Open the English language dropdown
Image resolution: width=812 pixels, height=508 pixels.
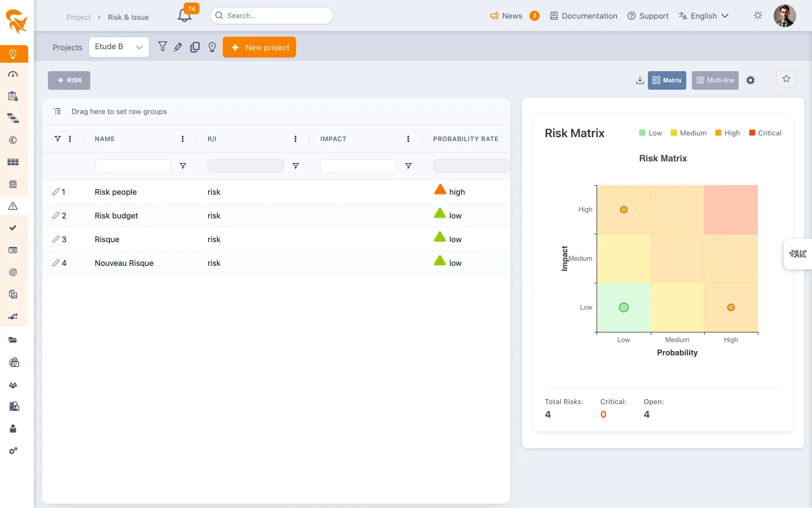pos(704,16)
